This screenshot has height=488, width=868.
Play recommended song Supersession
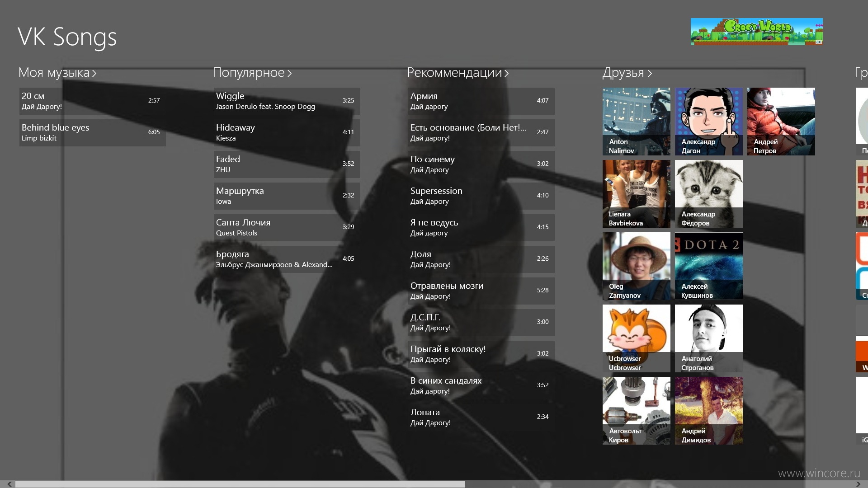481,196
